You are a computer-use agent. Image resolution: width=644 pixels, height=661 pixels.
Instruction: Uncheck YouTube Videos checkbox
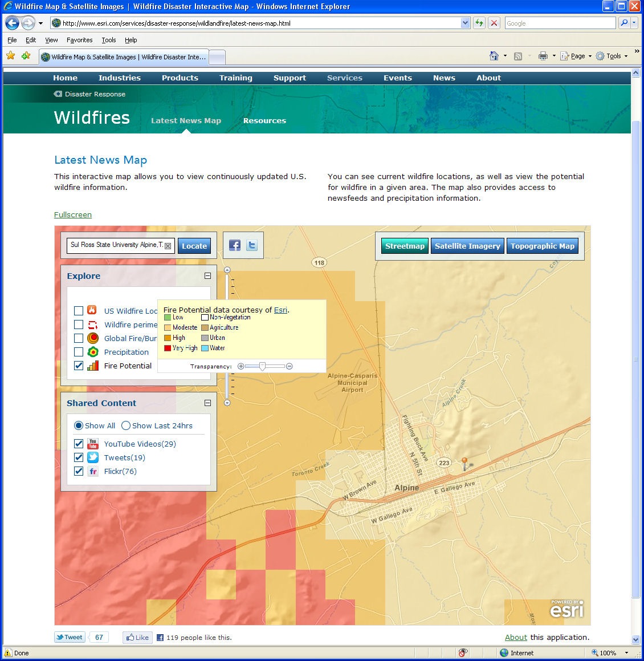(78, 444)
